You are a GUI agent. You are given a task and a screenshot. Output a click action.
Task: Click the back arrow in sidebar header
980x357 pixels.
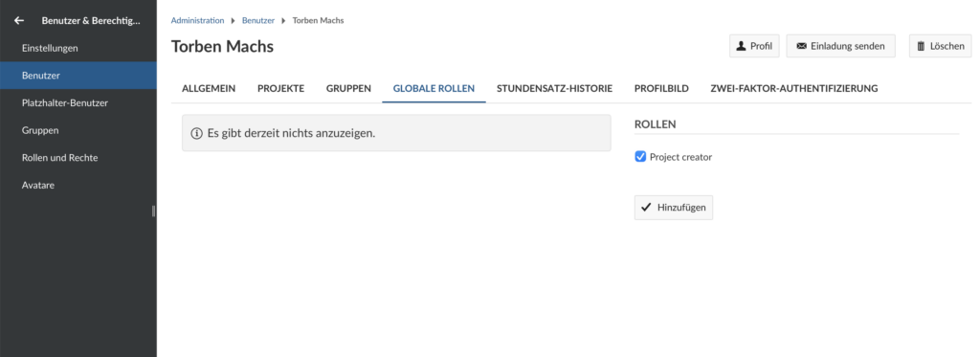[19, 21]
